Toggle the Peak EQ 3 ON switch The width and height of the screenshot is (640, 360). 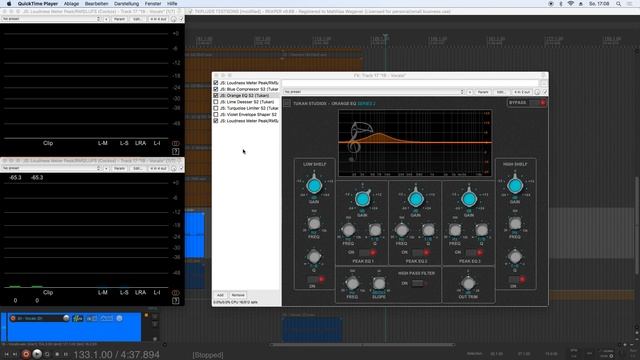pos(474,253)
